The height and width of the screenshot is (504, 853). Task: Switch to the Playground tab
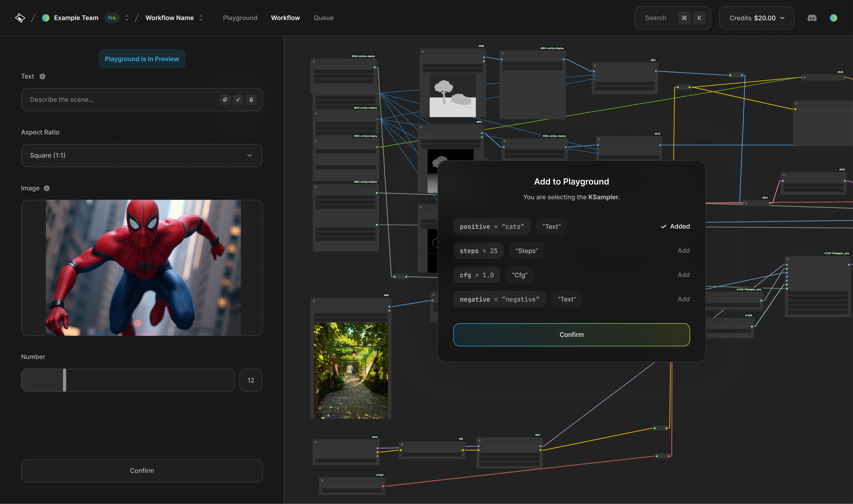click(x=240, y=18)
